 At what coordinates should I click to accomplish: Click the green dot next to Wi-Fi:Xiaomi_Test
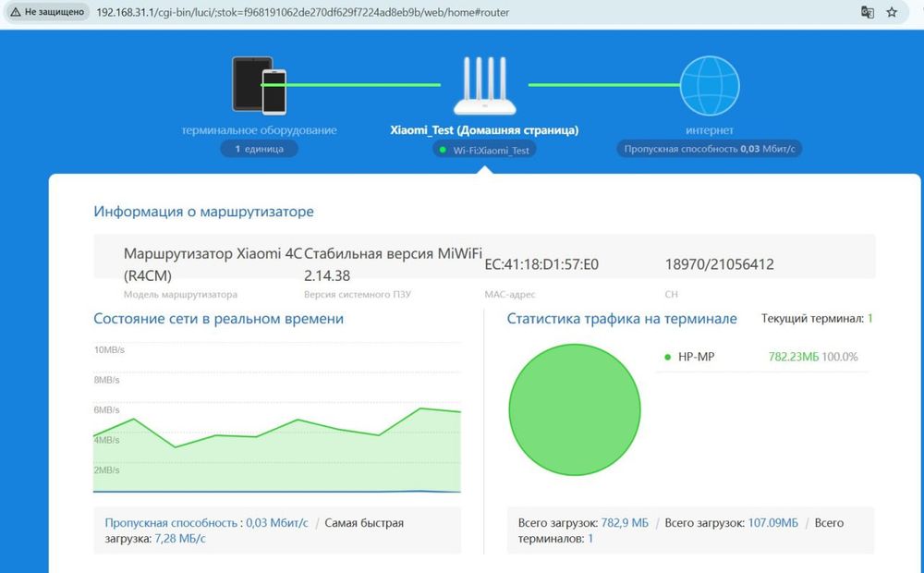coord(443,150)
